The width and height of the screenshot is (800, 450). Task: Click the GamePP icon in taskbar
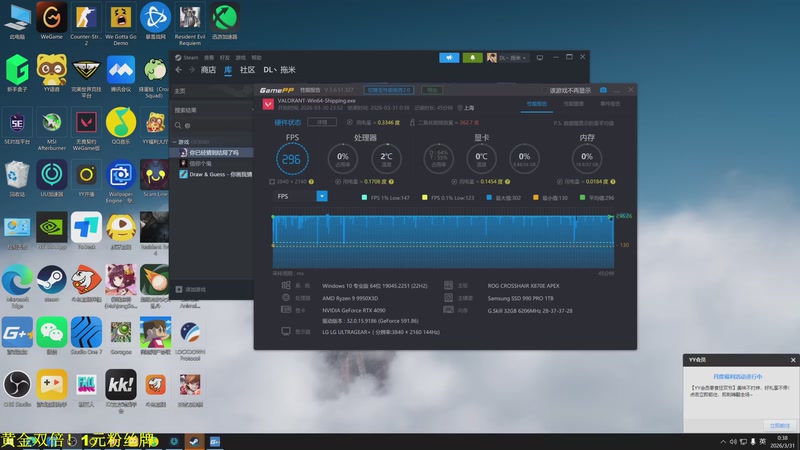click(x=215, y=441)
